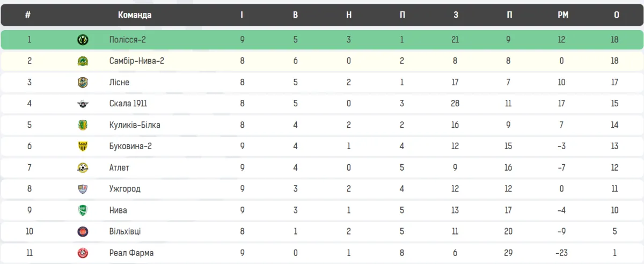Click the Реал Фарма team logo
The height and width of the screenshot is (264, 644).
(83, 253)
